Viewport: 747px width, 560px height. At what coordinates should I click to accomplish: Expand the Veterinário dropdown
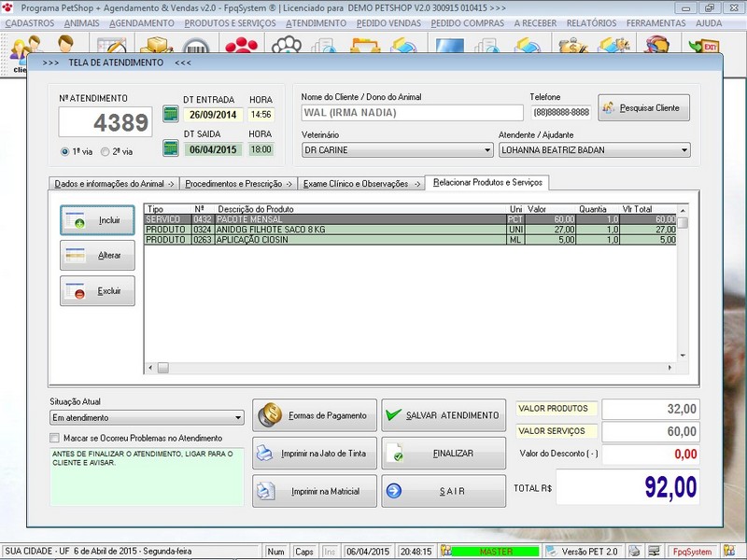click(487, 149)
